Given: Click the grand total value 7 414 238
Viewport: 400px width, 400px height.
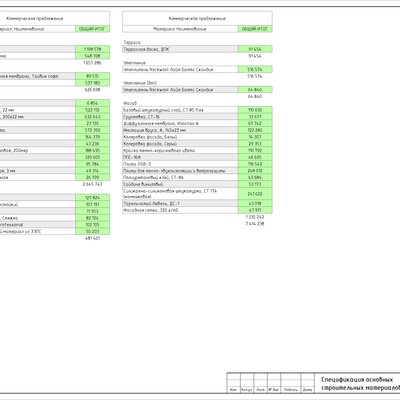Looking at the screenshot, I should click(255, 224).
